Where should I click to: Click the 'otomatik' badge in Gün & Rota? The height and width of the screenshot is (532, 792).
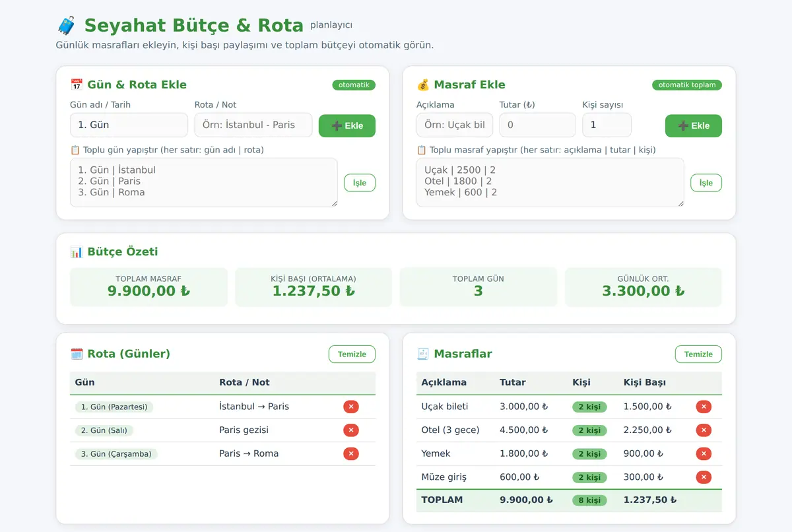354,85
